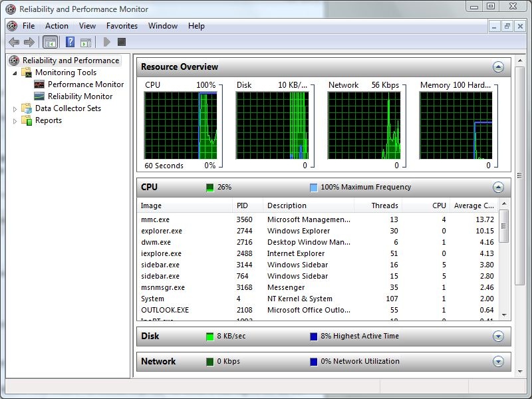Open the Action menu
This screenshot has width=532, height=399.
(57, 26)
